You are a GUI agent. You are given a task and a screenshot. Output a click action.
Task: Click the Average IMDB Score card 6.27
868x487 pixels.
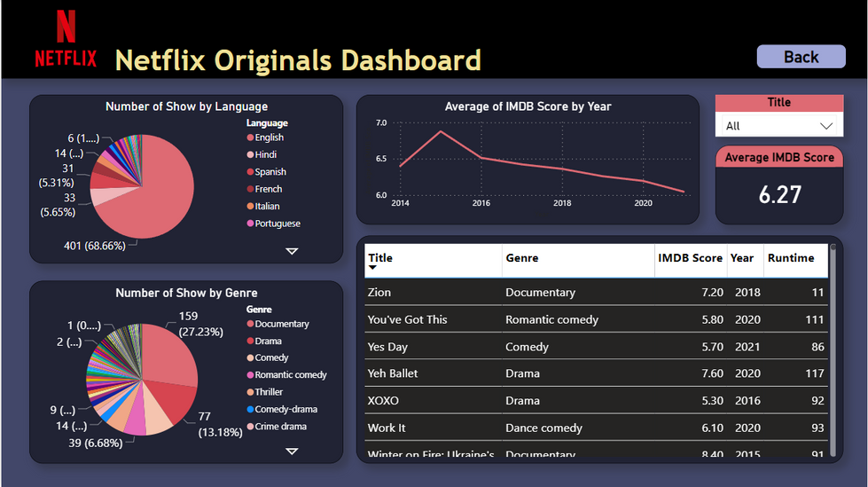point(779,194)
